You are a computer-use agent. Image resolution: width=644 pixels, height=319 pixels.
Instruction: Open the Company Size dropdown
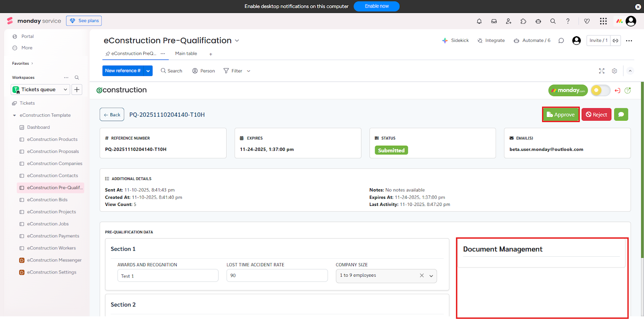431,276
